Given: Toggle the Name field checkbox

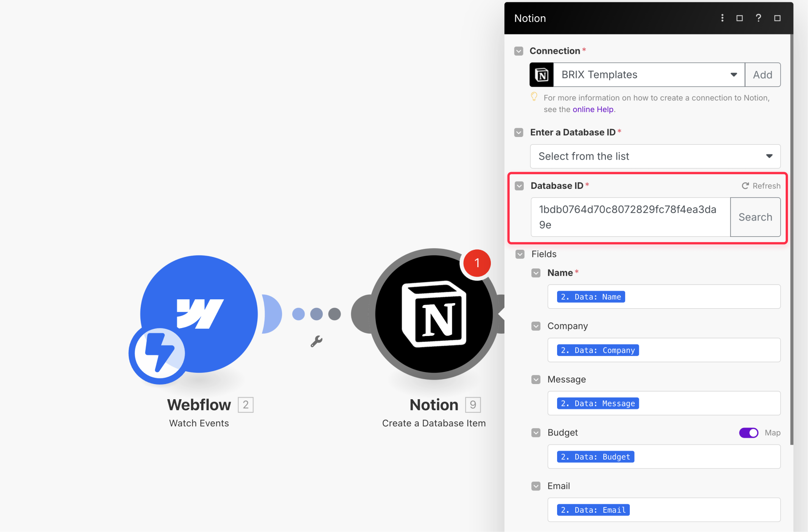Looking at the screenshot, I should point(536,273).
